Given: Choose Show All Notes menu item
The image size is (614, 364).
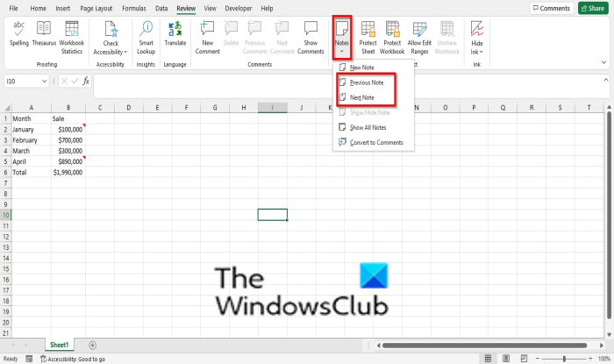Looking at the screenshot, I should 373,127.
